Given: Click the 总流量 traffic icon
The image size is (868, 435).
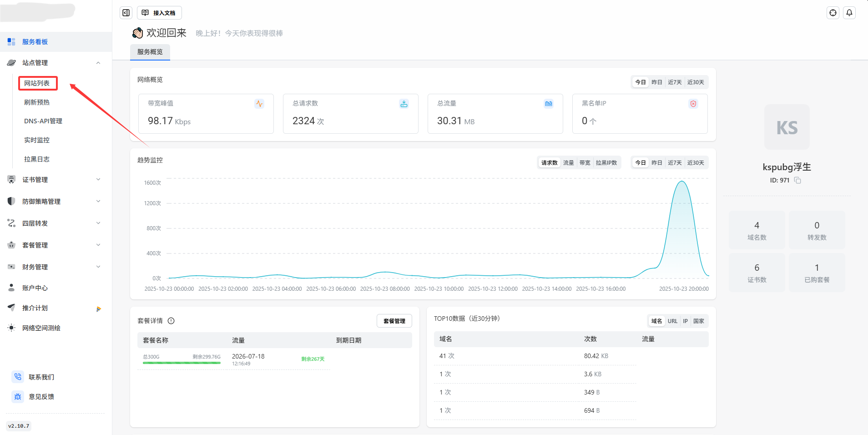Looking at the screenshot, I should tap(548, 104).
